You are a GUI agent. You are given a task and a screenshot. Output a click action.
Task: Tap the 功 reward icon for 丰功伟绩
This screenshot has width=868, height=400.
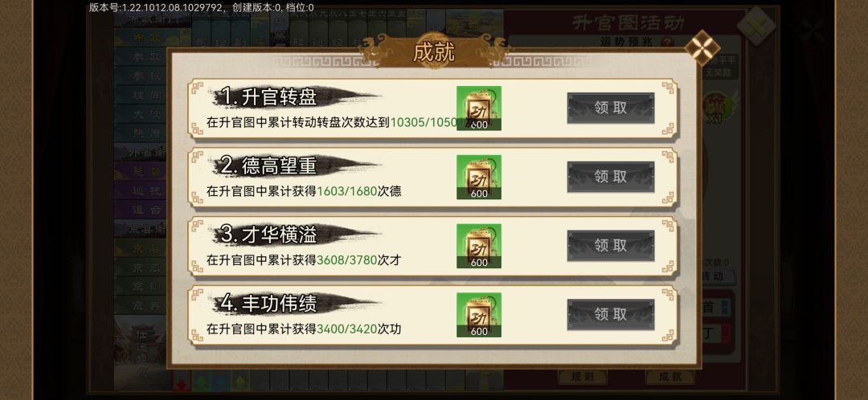click(479, 315)
